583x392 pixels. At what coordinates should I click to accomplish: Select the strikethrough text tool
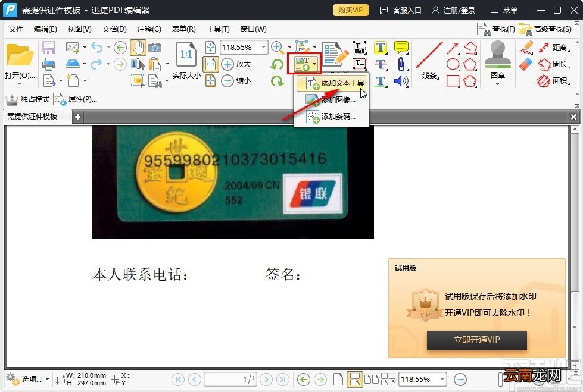(381, 64)
